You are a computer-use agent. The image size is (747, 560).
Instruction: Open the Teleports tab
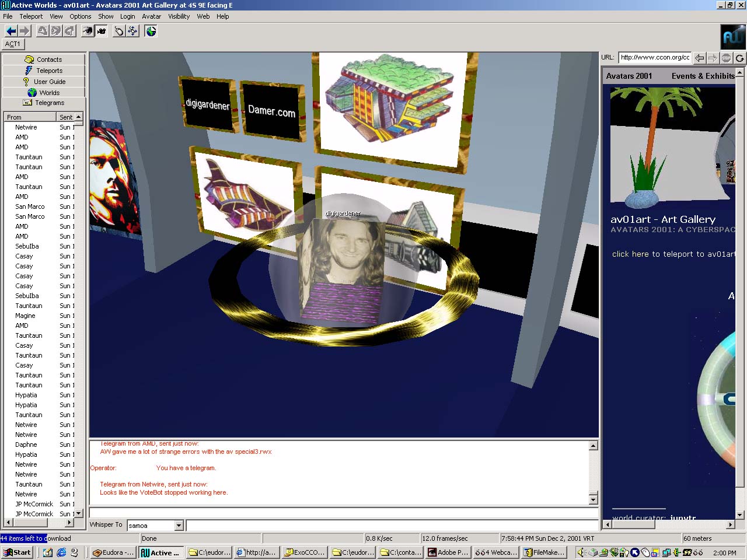pos(44,71)
